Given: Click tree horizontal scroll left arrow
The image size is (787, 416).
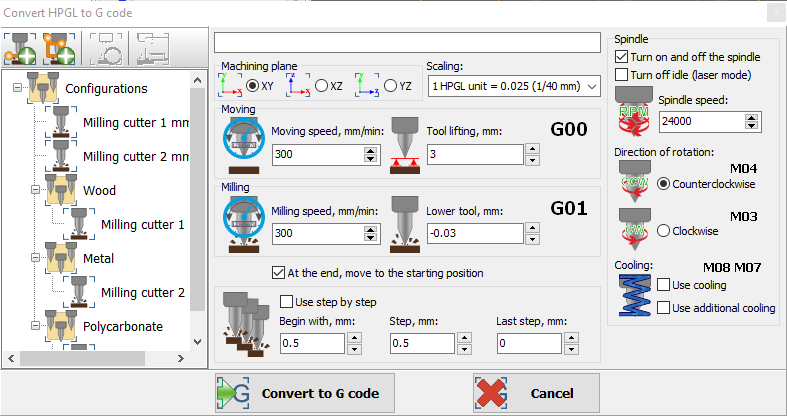Looking at the screenshot, I should click(11, 358).
